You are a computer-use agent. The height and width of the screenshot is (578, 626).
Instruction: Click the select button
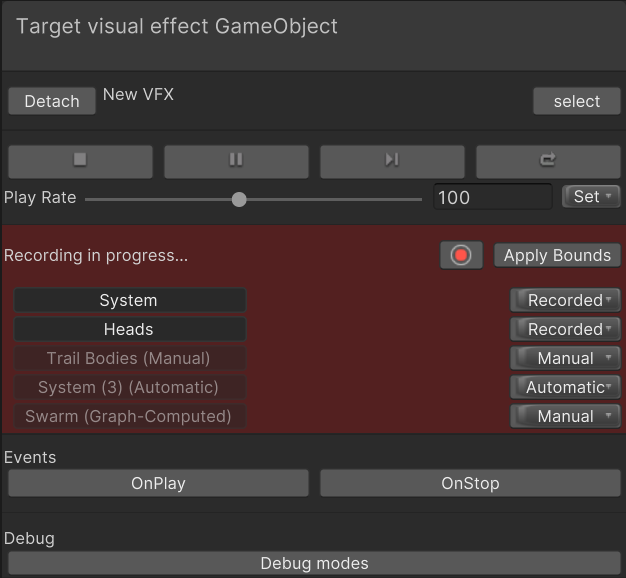tap(576, 101)
